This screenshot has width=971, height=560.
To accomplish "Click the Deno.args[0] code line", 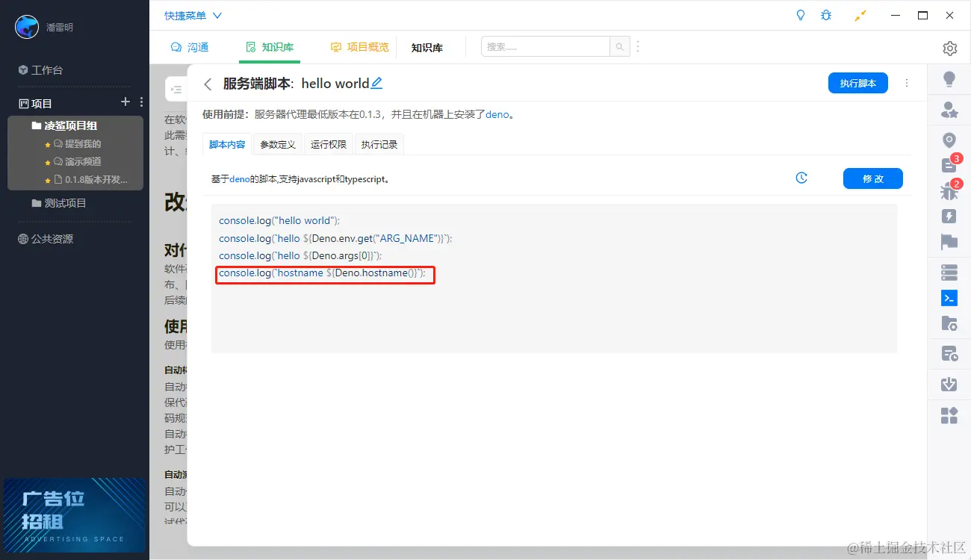I will point(300,255).
